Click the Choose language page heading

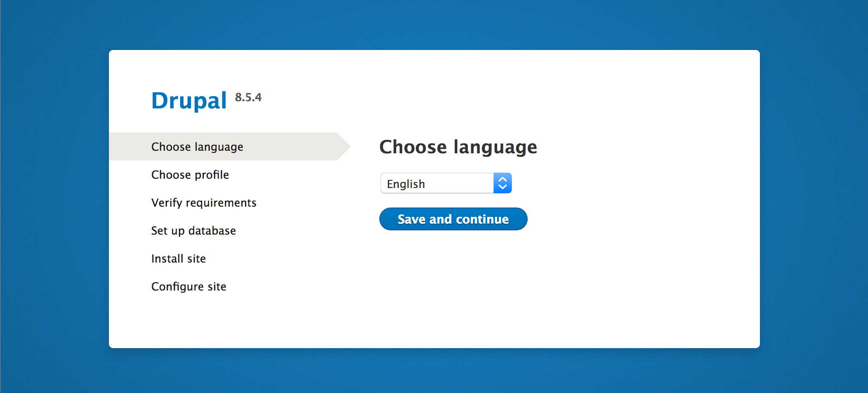458,147
